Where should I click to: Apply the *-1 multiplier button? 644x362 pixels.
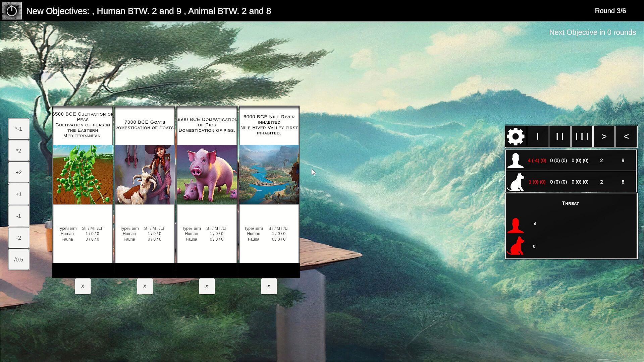click(x=19, y=129)
